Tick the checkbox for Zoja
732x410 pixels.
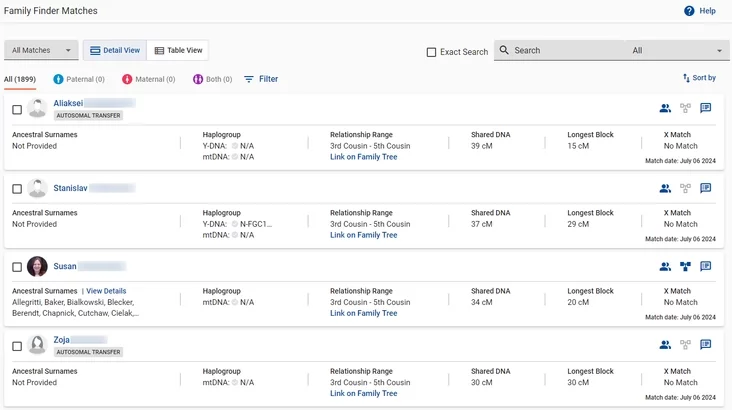pyautogui.click(x=17, y=346)
